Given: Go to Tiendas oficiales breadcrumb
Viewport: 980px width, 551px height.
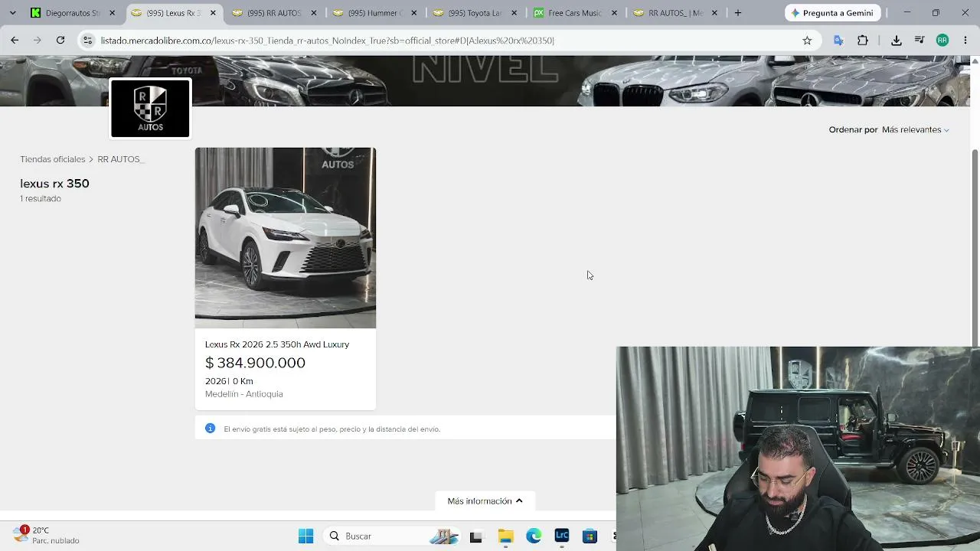Looking at the screenshot, I should [53, 159].
